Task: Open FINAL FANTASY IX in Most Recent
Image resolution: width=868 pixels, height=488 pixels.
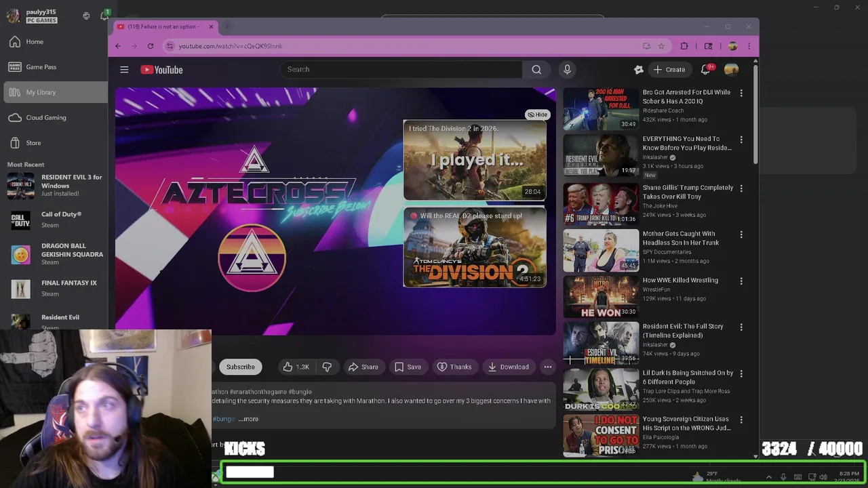Action: 54,289
